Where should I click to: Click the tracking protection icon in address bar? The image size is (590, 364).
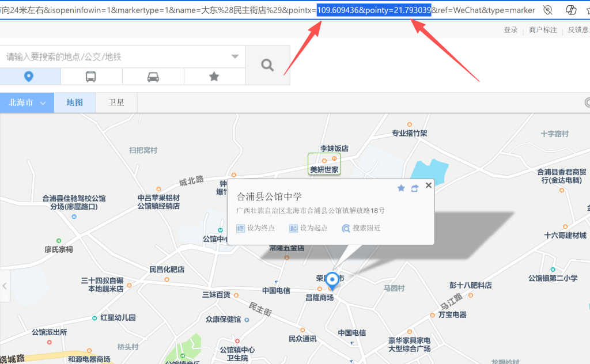548,10
